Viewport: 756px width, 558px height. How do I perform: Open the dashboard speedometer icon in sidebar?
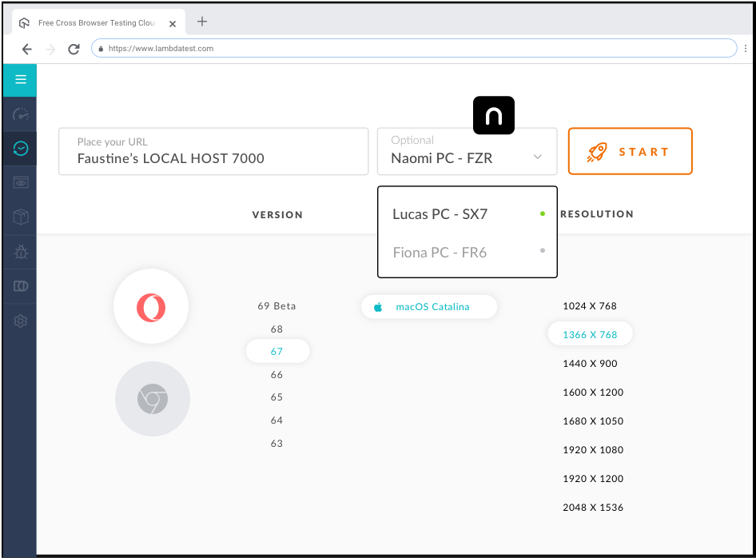(x=19, y=114)
